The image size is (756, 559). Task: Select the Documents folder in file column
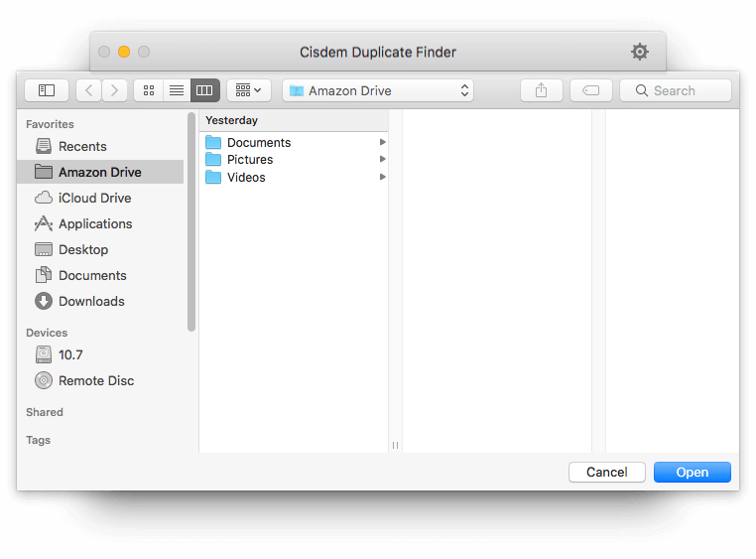tap(294, 142)
